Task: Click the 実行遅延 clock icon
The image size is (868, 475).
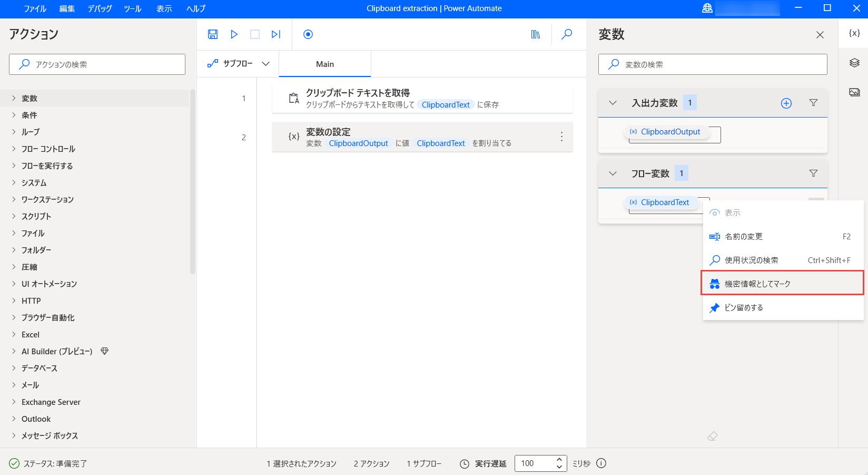Action: 465,464
